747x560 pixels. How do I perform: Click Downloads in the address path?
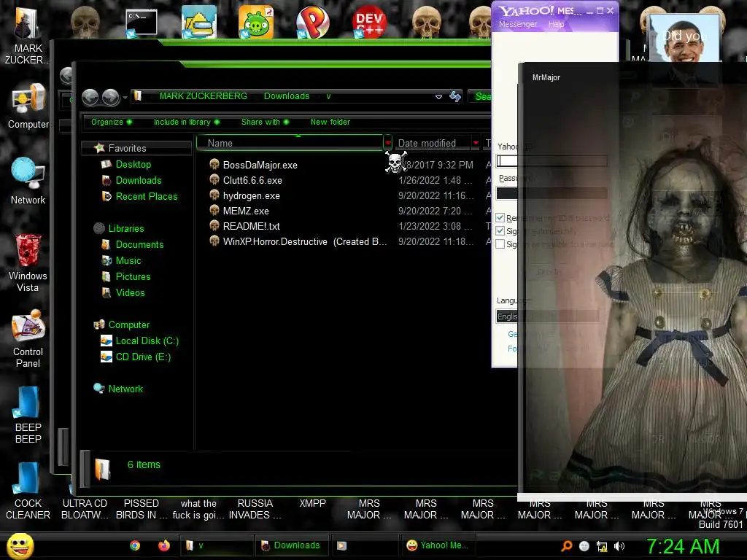point(287,96)
